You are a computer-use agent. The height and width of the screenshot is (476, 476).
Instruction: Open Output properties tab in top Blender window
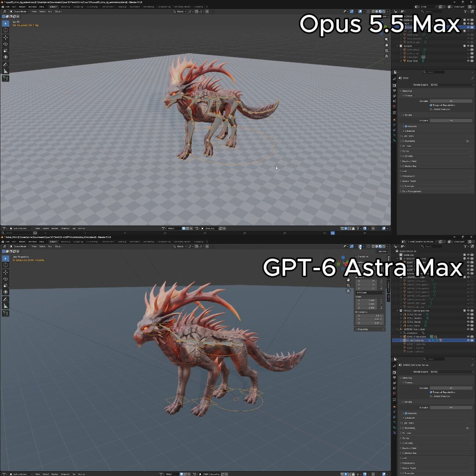[x=394, y=91]
